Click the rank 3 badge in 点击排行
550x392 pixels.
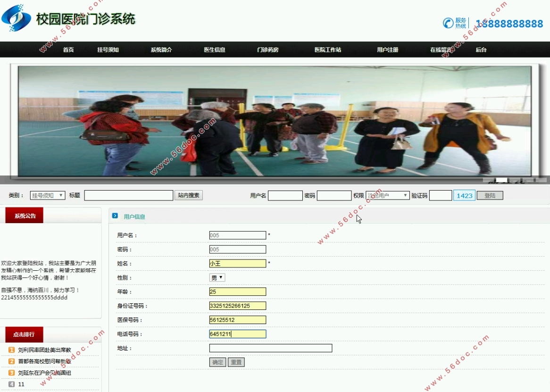[x=12, y=373]
